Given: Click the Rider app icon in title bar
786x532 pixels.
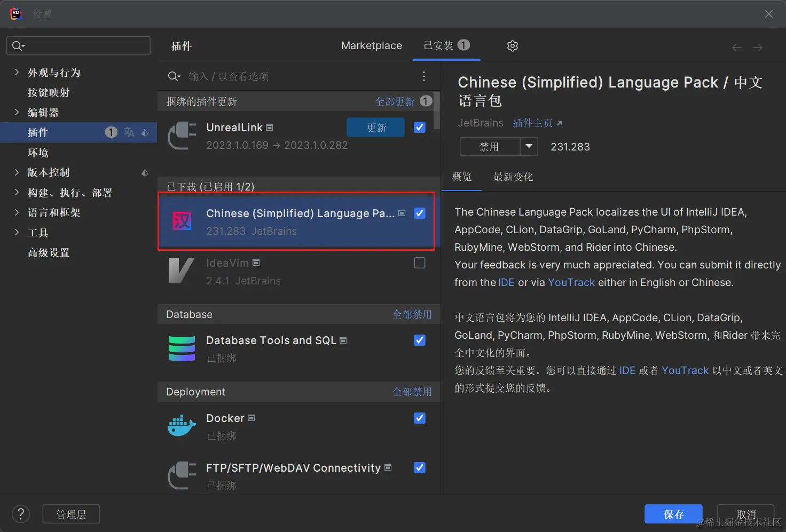Looking at the screenshot, I should 15,13.
